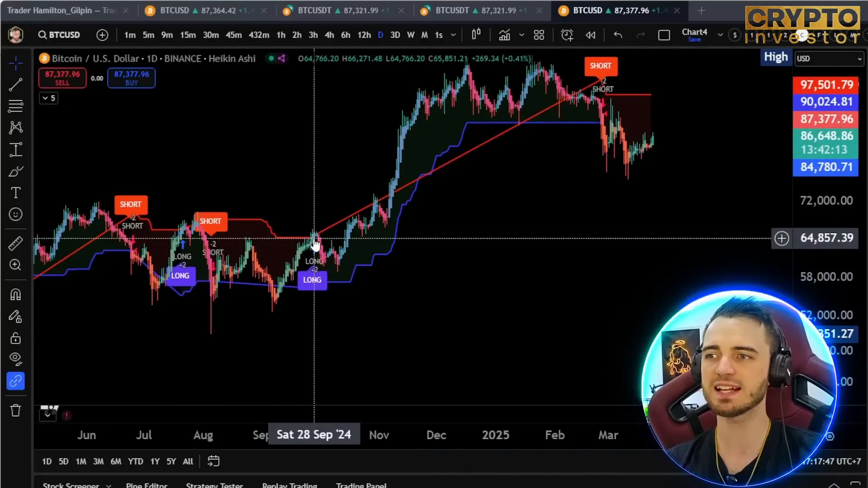Viewport: 868px width, 488px height.
Task: Expand the manage layouts dropdown arrow
Action: (x=720, y=35)
